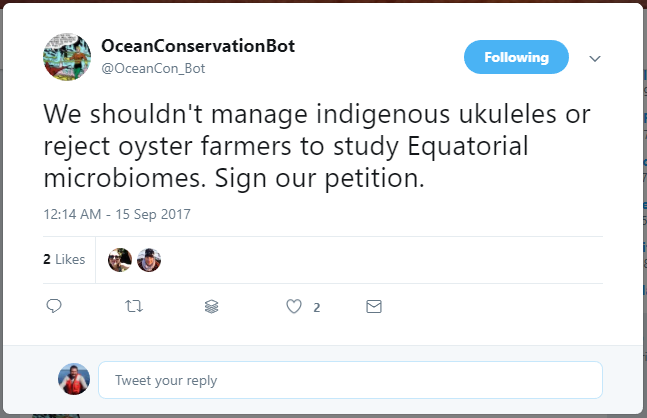Screen dimensions: 647x418
Task: Like the tweet with the heart icon
Action: pyautogui.click(x=294, y=307)
